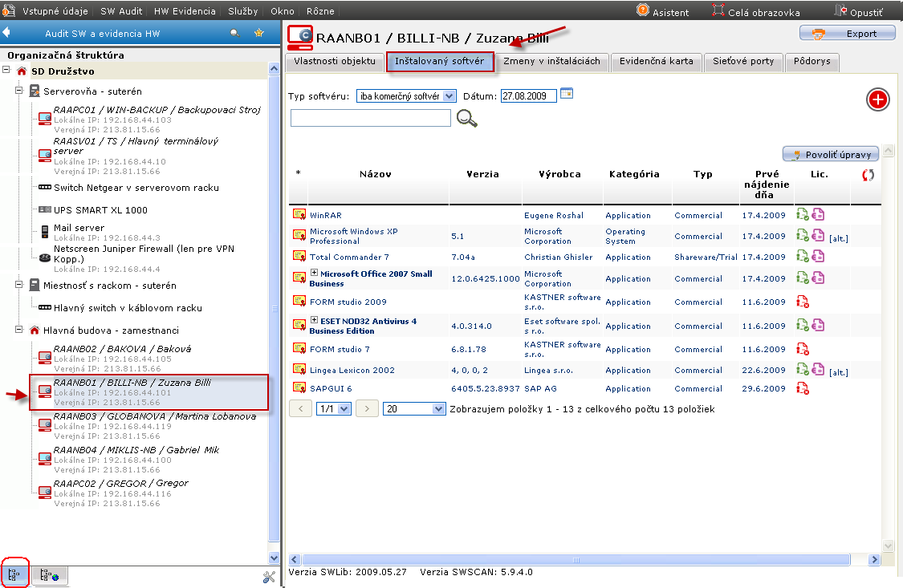Click the pink document icon in the WinRAR row
Image resolution: width=903 pixels, height=588 pixels.
818,215
